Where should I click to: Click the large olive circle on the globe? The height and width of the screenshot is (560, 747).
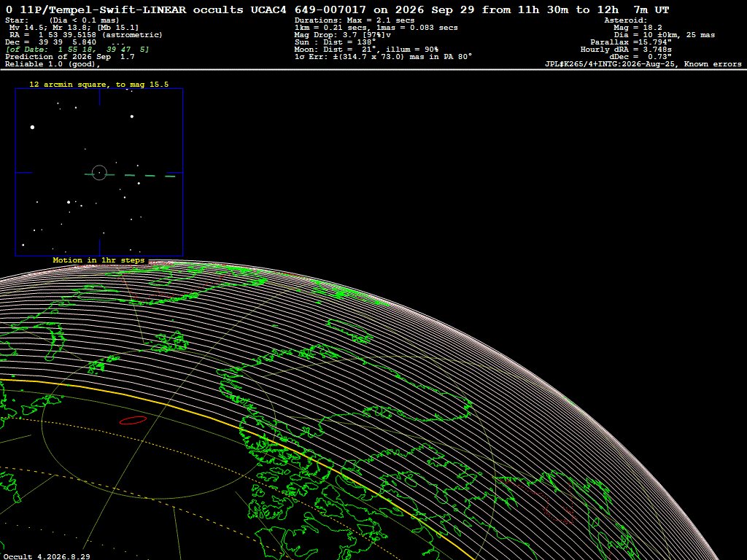pos(159,424)
